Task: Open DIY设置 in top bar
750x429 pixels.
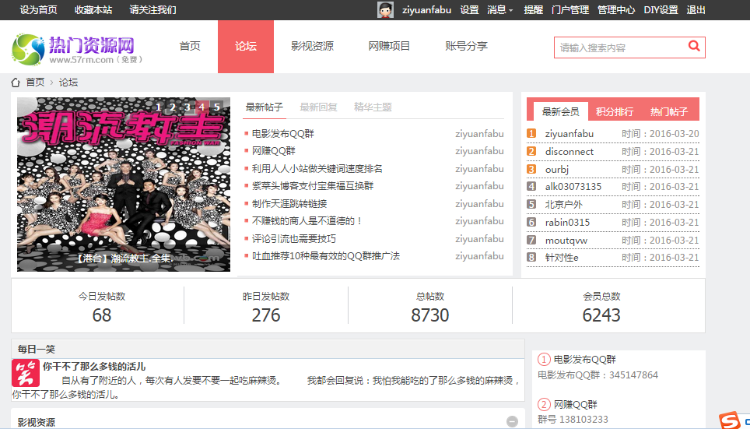Action: [661, 10]
